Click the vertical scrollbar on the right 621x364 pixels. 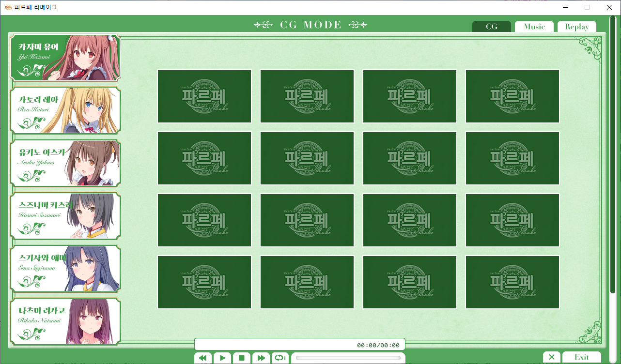(612, 154)
